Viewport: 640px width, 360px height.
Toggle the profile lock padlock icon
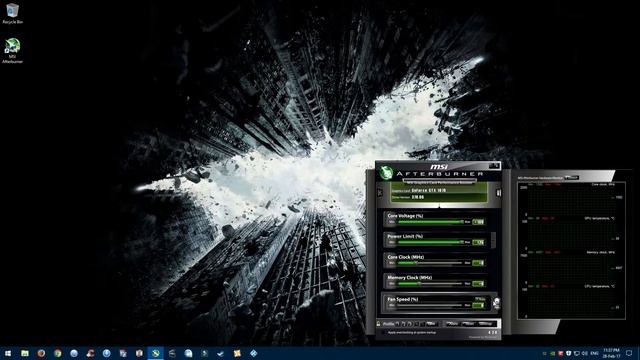coord(378,324)
